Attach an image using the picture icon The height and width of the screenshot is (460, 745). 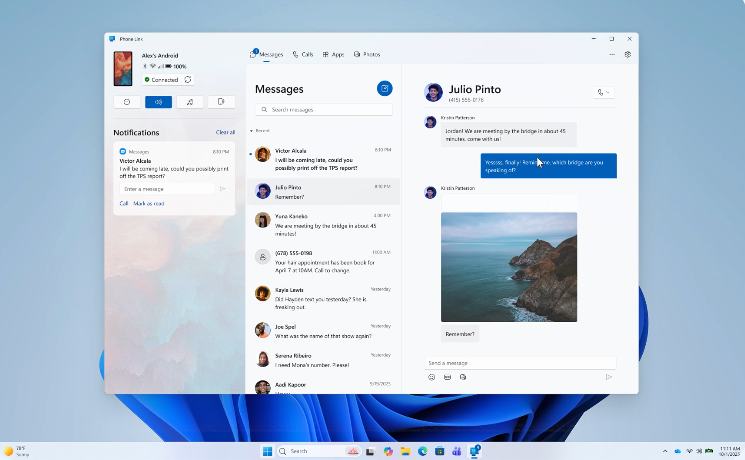click(463, 377)
